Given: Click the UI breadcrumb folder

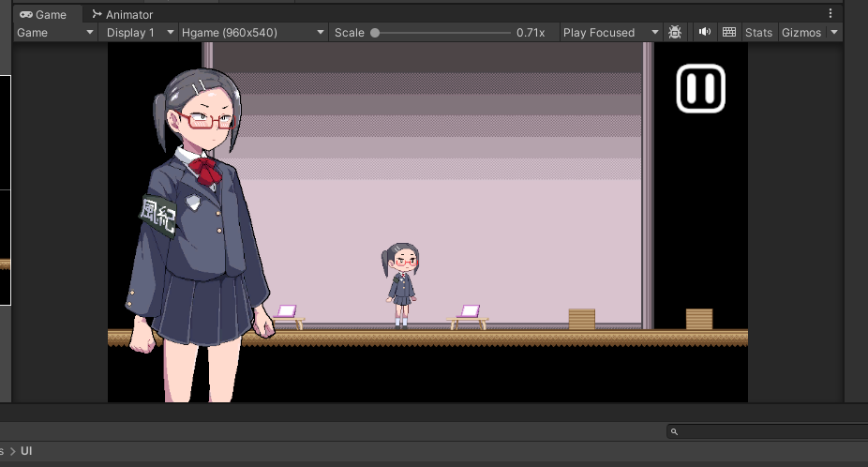Looking at the screenshot, I should point(26,451).
